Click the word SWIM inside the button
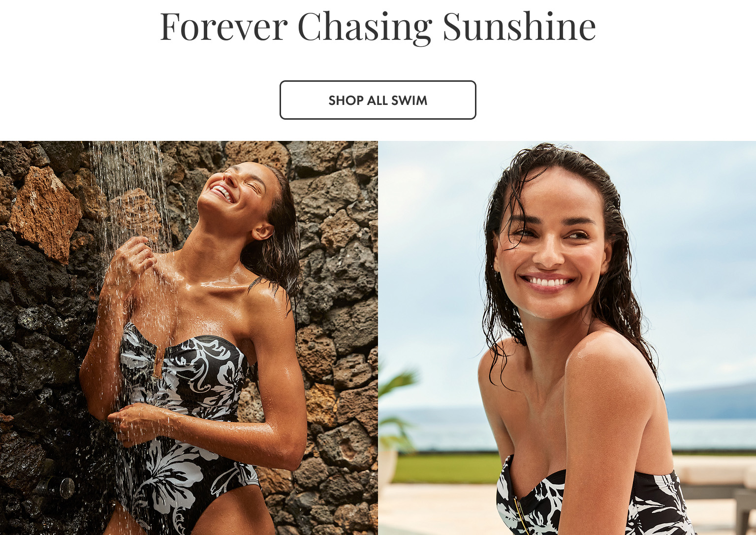This screenshot has width=756, height=535. [x=409, y=100]
